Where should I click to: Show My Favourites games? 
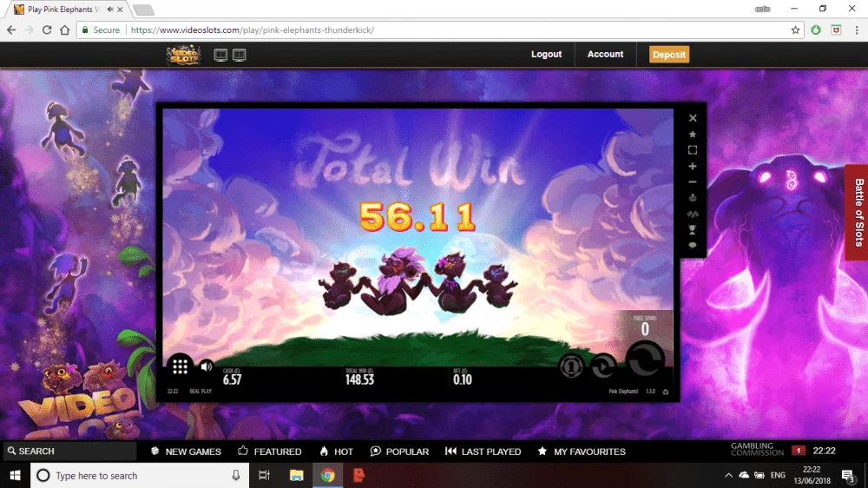click(582, 452)
